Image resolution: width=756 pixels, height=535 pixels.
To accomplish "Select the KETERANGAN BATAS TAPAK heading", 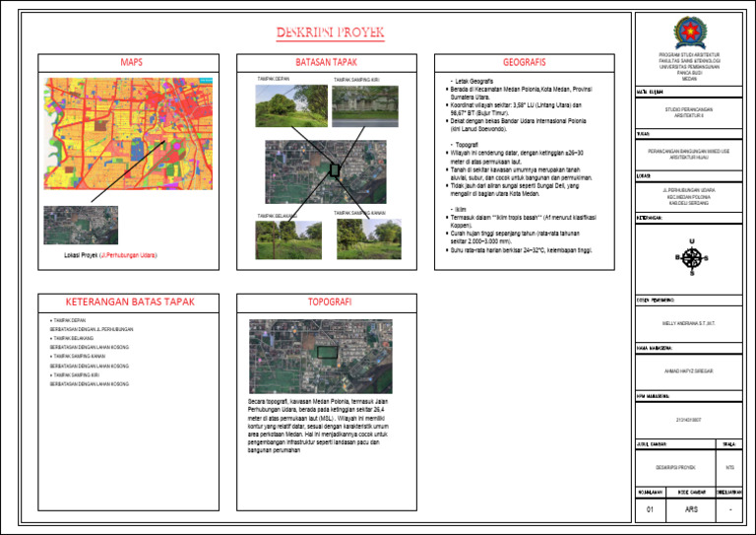I will [x=130, y=302].
